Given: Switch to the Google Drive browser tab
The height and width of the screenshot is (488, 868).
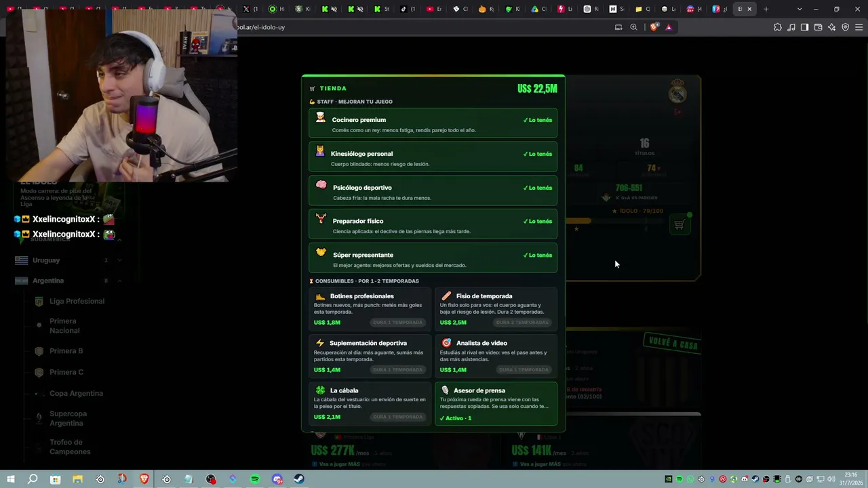Looking at the screenshot, I should tap(539, 9).
